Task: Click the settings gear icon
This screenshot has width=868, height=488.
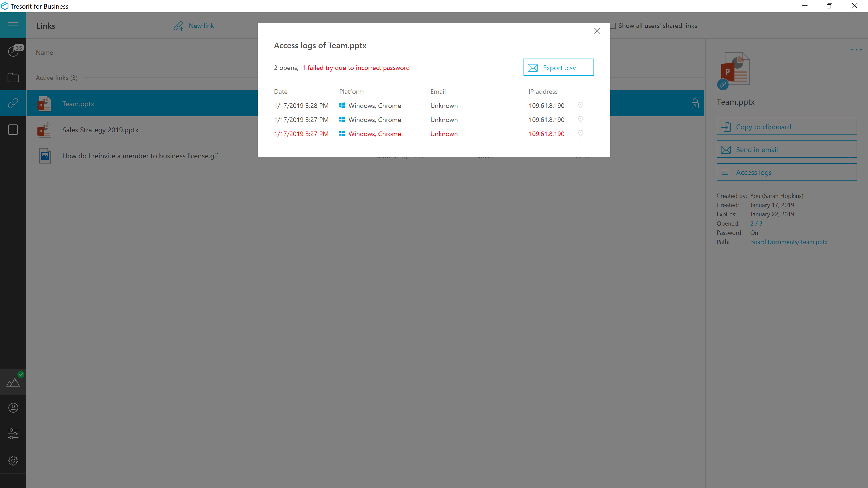Action: click(x=13, y=461)
